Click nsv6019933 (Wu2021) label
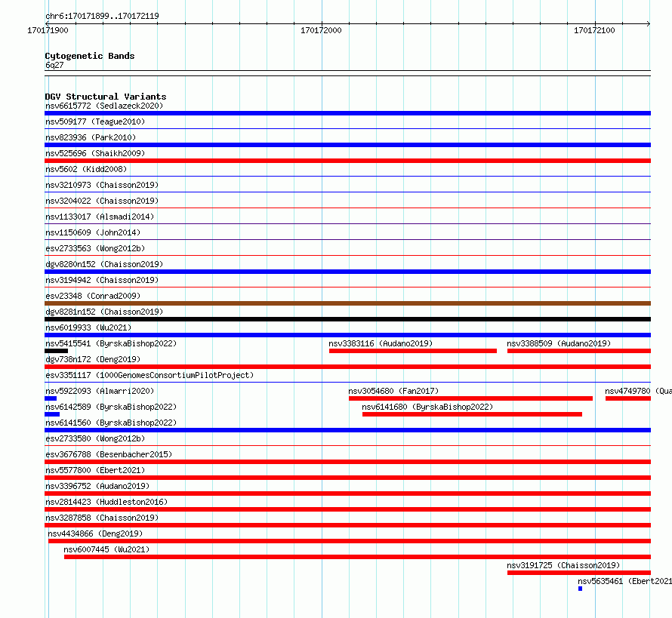Viewport: 672px width, 618px height. (x=88, y=327)
